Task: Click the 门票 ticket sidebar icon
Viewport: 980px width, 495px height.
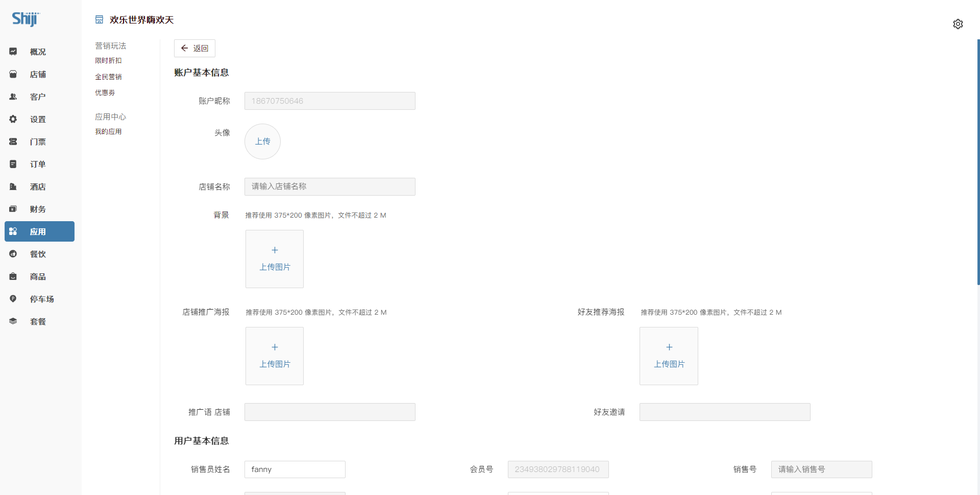Action: point(13,142)
